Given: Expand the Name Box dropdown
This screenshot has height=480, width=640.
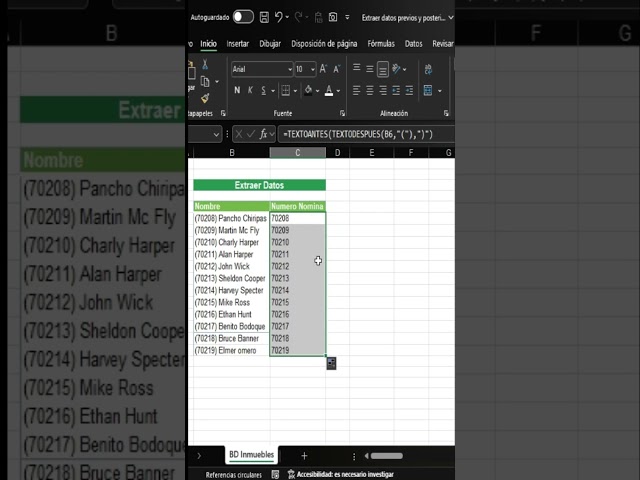Looking at the screenshot, I should [216, 134].
